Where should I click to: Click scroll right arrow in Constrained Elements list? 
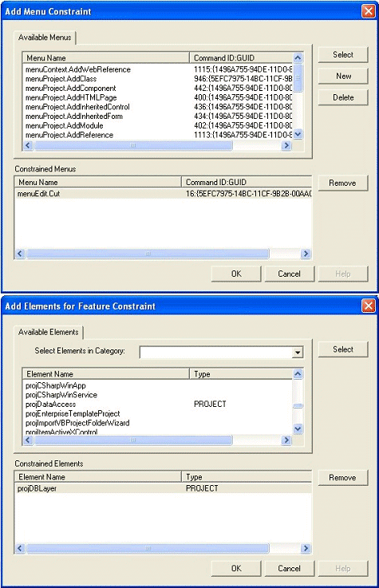(x=306, y=549)
